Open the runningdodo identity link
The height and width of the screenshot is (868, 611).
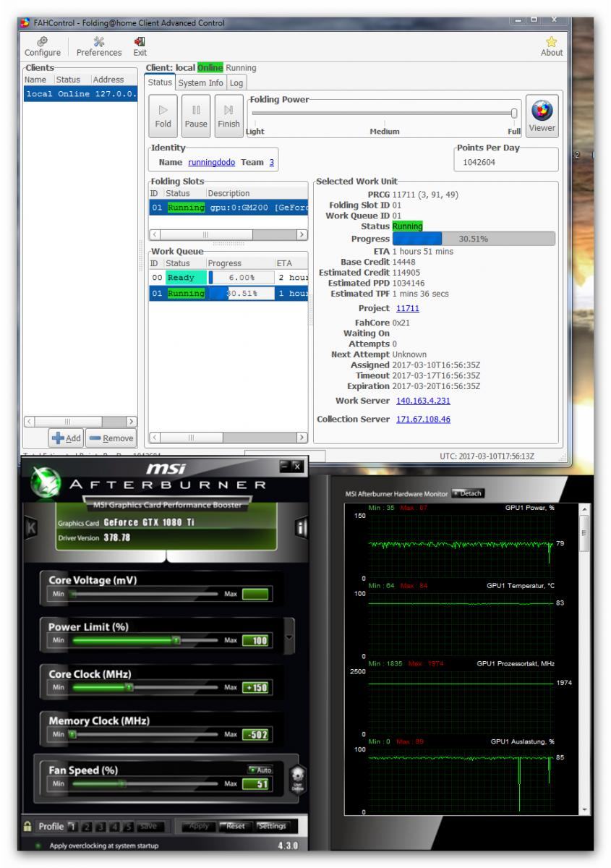(x=212, y=163)
